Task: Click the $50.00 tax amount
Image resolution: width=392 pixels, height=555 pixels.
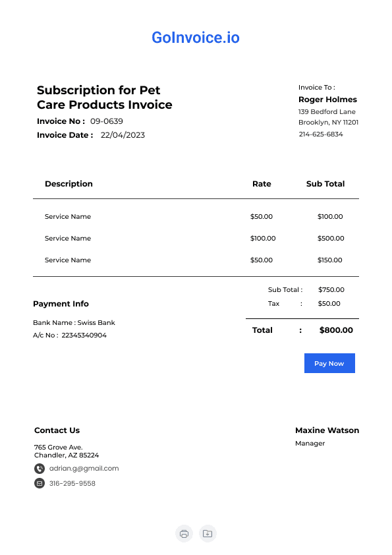Action: [329, 304]
